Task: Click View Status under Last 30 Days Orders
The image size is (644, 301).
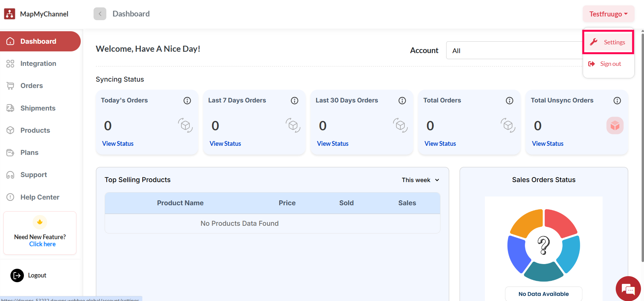Action: coord(332,144)
